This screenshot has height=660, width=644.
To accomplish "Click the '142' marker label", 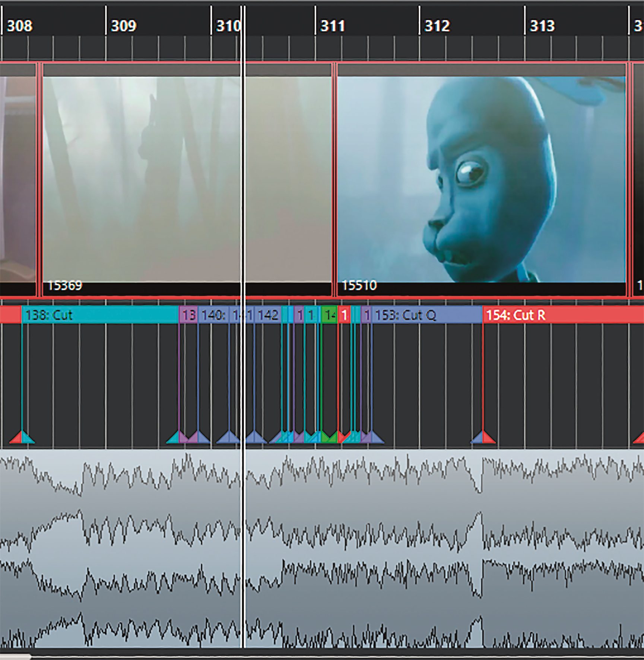I will 268,315.
